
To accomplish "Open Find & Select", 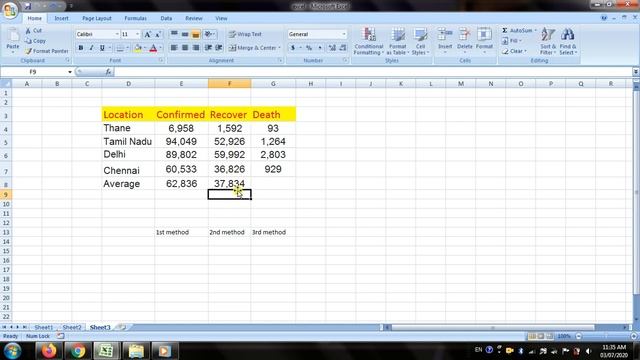I will point(568,41).
